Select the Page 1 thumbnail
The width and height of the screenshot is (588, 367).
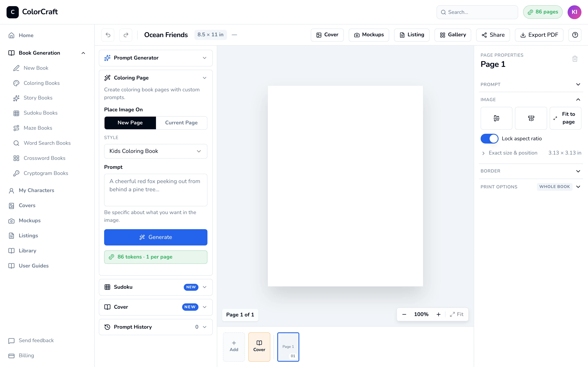(x=288, y=347)
